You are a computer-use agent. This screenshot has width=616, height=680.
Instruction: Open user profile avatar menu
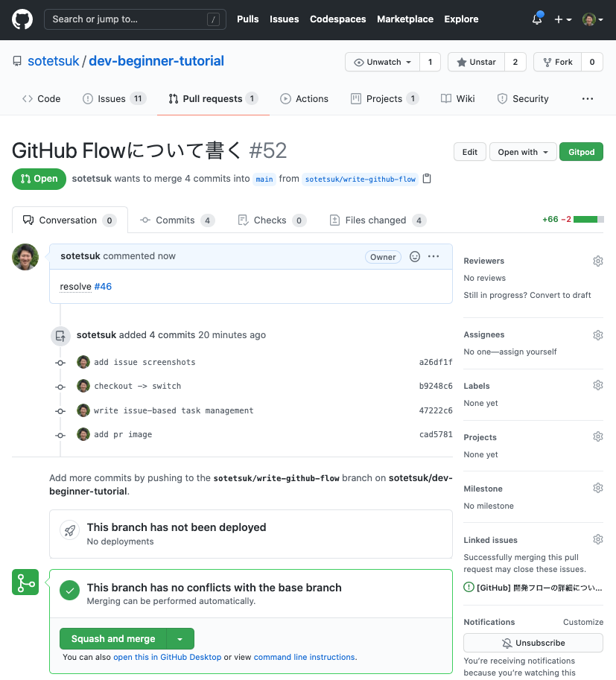593,19
